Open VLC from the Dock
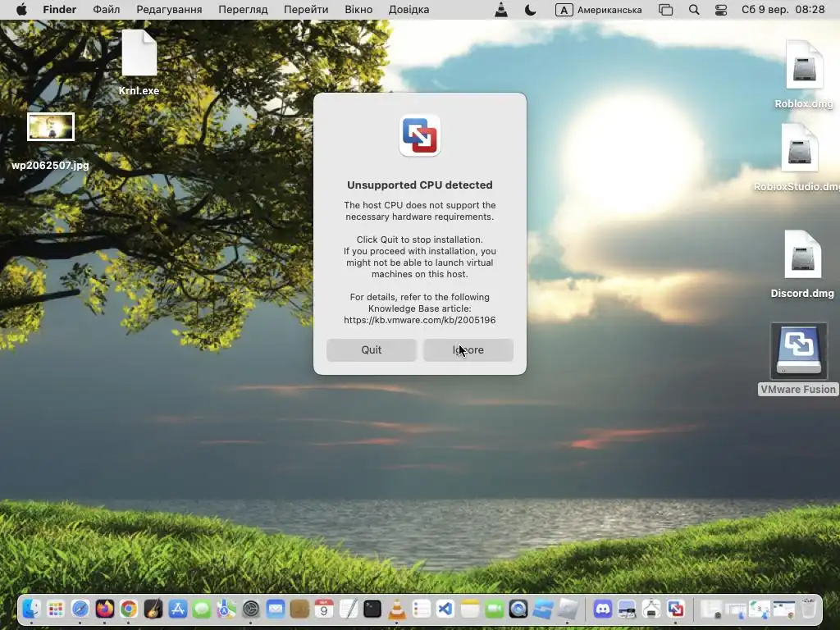Viewport: 840px width, 630px height. point(397,609)
